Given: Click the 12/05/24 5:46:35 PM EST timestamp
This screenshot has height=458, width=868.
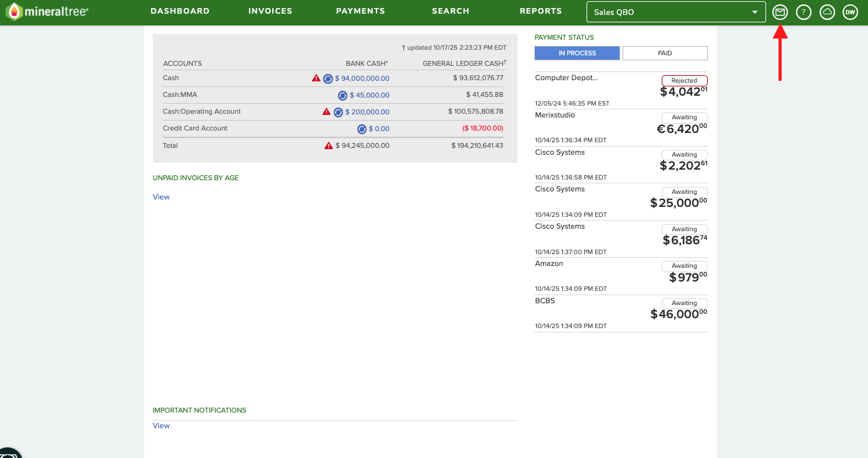Looking at the screenshot, I should pyautogui.click(x=572, y=103).
